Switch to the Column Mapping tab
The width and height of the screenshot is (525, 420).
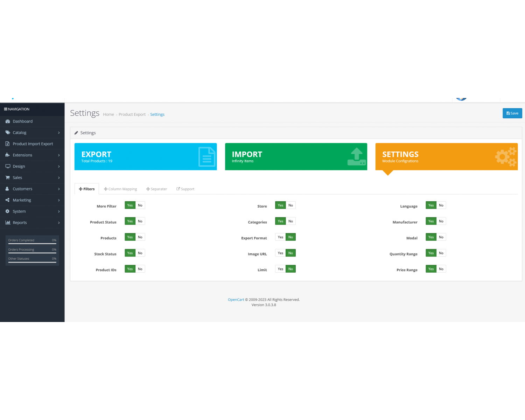coord(120,189)
